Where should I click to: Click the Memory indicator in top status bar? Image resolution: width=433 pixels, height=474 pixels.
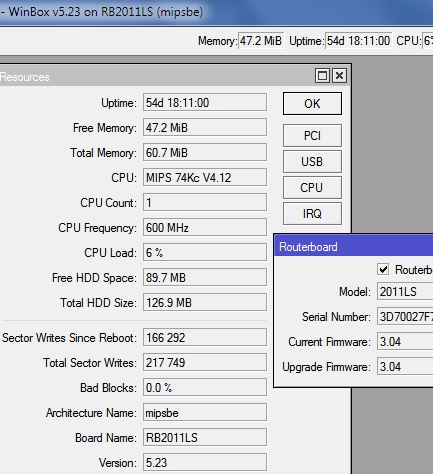pyautogui.click(x=261, y=41)
